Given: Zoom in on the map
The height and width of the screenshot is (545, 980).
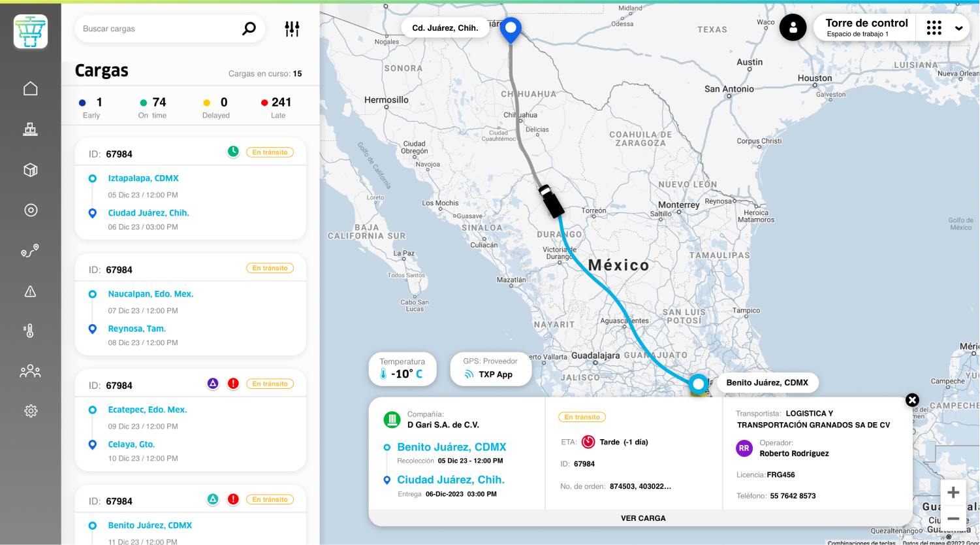Looking at the screenshot, I should (953, 492).
